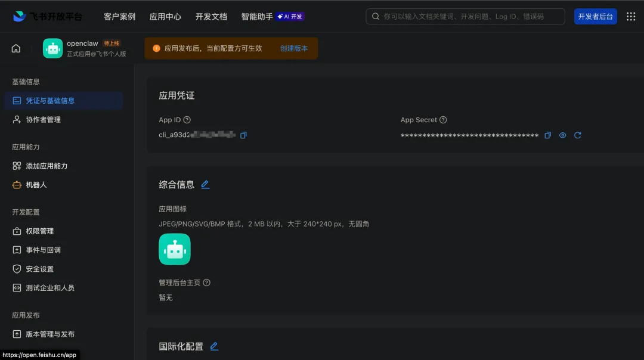Click the 暂无 value text
This screenshot has height=360, width=644.
(x=166, y=297)
